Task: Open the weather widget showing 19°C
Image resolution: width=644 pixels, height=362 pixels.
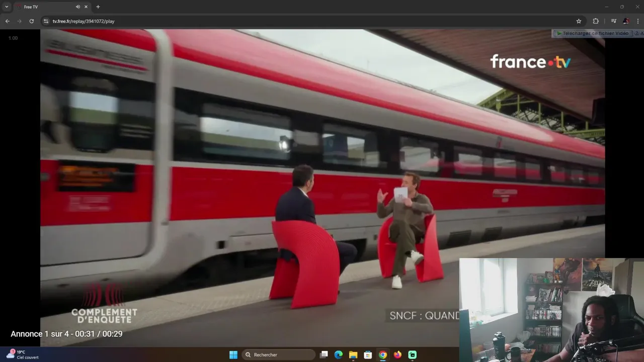Action: [x=23, y=354]
